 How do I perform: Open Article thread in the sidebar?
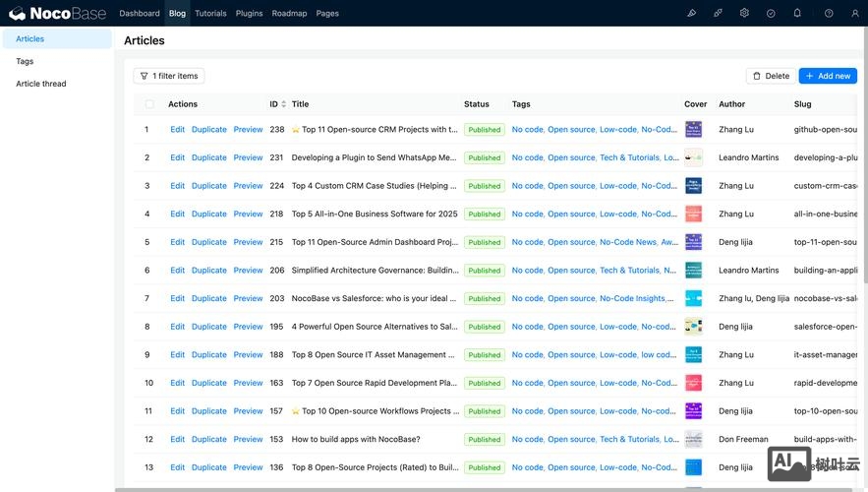(41, 84)
